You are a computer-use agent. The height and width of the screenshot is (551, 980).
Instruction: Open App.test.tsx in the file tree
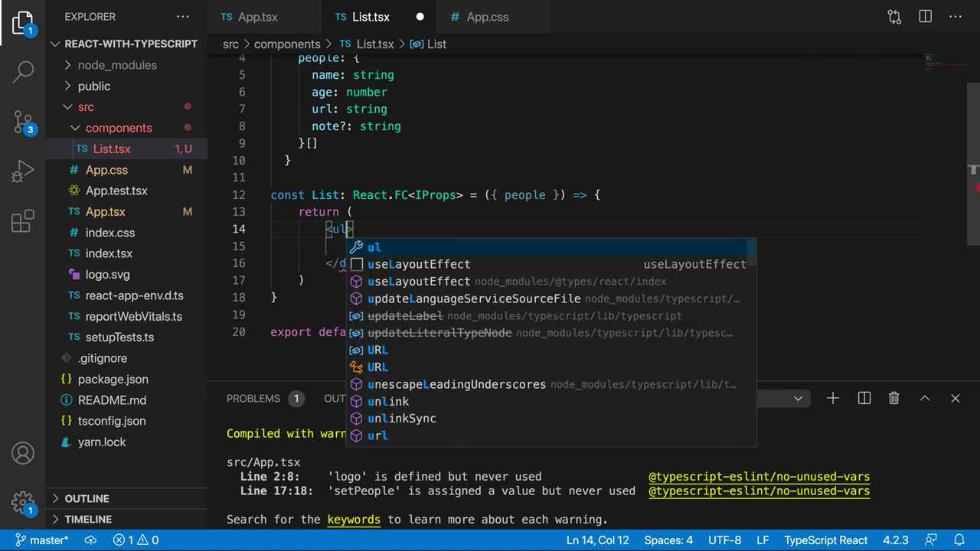[126, 191]
